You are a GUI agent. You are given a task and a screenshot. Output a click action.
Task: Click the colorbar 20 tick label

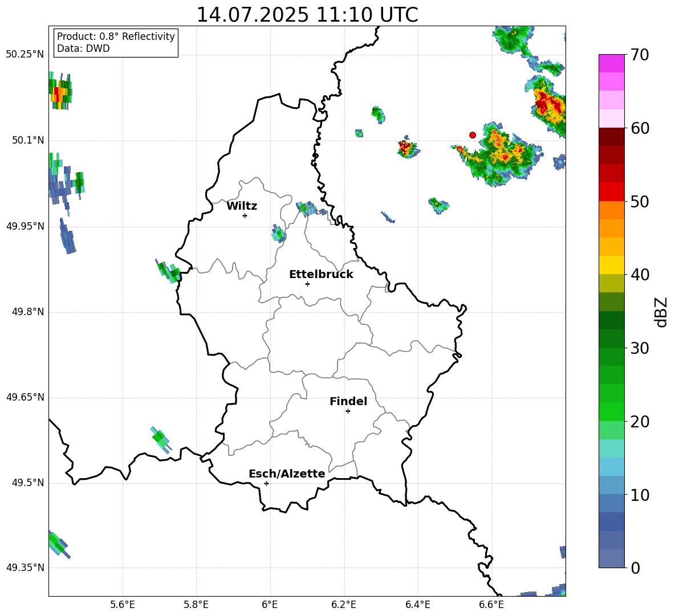pyautogui.click(x=640, y=422)
